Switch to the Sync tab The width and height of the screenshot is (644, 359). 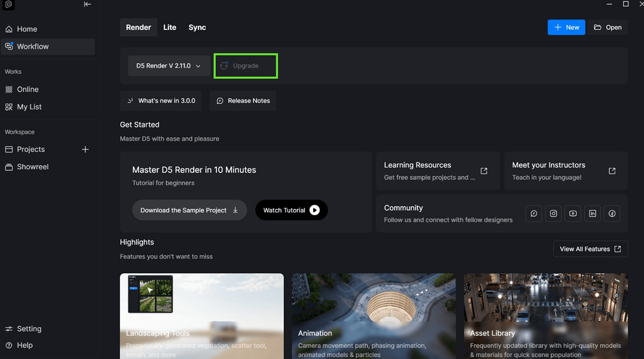[197, 27]
